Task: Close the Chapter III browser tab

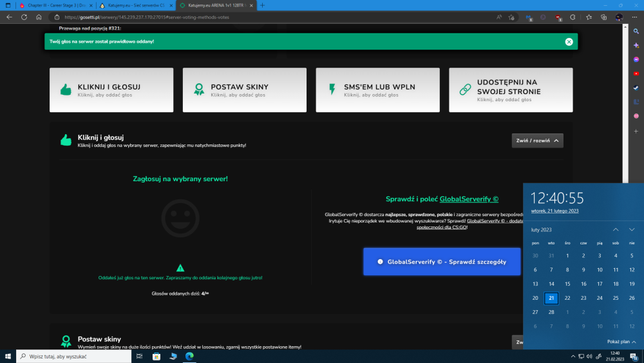Action: [x=91, y=5]
